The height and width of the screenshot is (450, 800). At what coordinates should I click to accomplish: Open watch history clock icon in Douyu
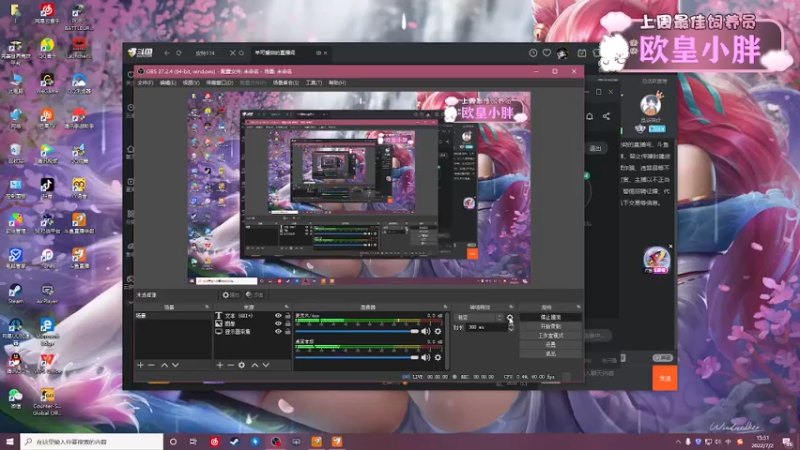pyautogui.click(x=533, y=53)
